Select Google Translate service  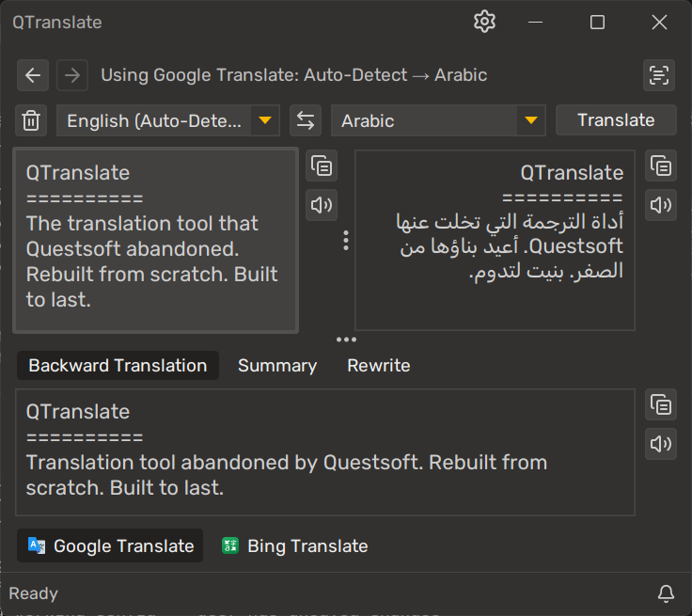click(110, 545)
